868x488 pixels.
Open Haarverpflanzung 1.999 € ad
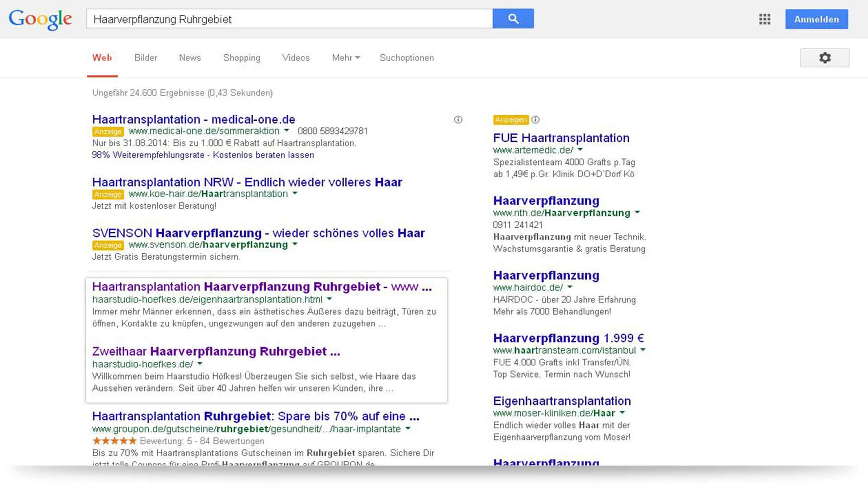pyautogui.click(x=569, y=338)
